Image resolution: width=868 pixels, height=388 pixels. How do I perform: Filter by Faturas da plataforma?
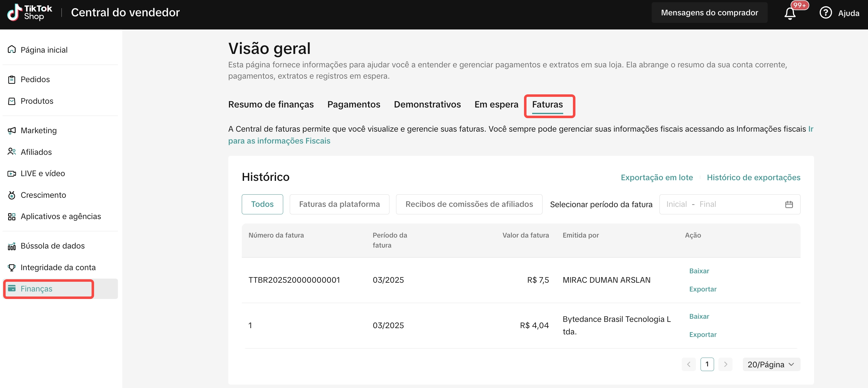point(339,204)
